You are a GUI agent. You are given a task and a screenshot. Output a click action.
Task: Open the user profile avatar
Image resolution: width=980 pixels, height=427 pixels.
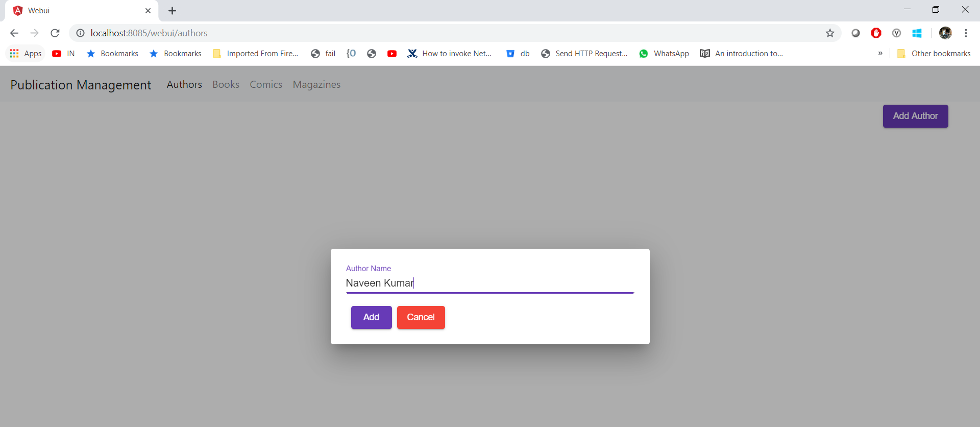click(x=945, y=33)
